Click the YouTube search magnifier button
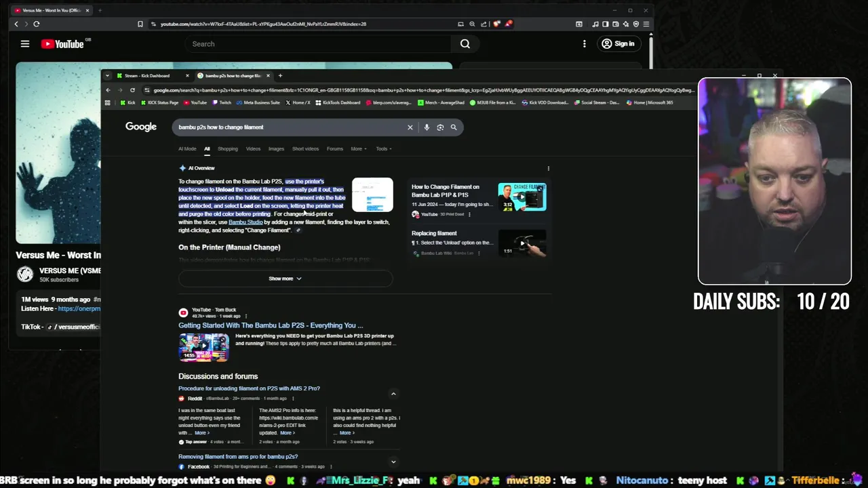The width and height of the screenshot is (868, 488). pyautogui.click(x=465, y=44)
